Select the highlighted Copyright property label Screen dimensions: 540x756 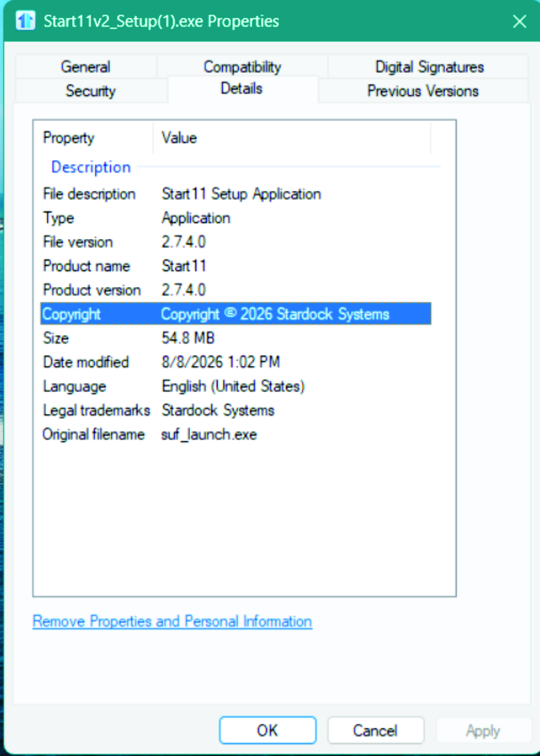tap(71, 314)
